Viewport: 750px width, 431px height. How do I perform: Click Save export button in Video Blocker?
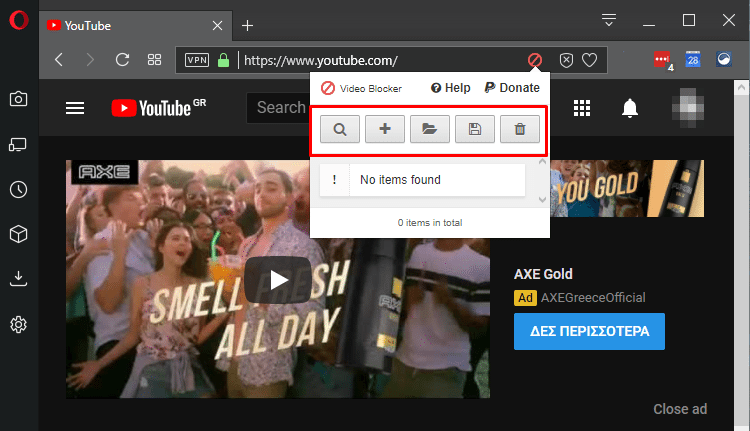click(x=474, y=129)
